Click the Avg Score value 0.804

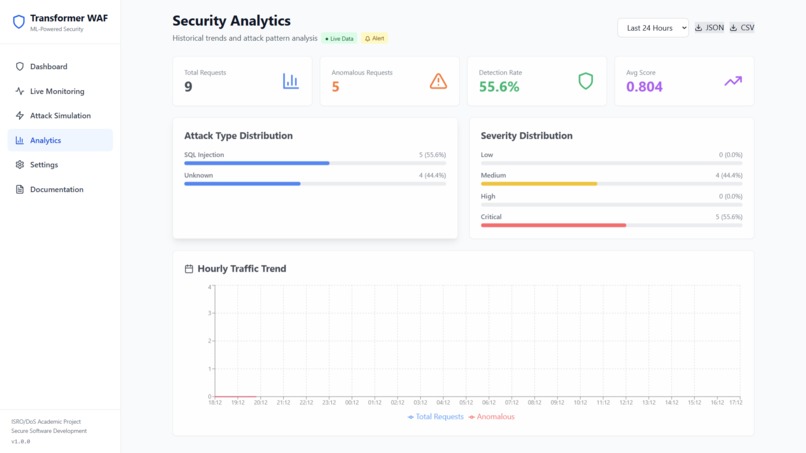pyautogui.click(x=644, y=87)
